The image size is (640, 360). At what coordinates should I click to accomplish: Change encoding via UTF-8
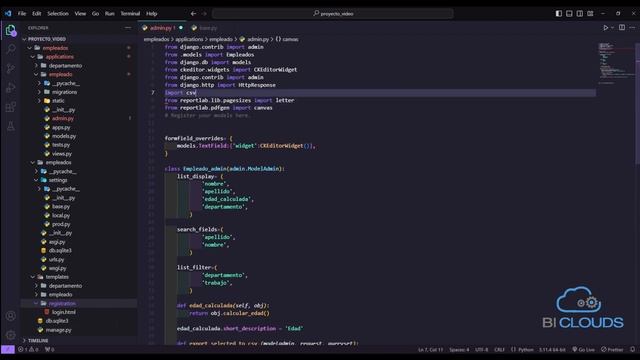482,350
